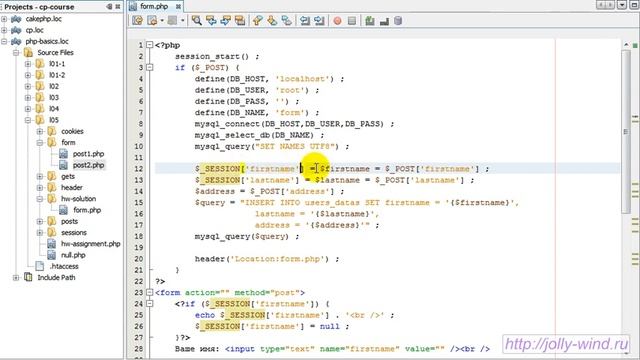
Task: Select the .htaccess file
Action: point(64,266)
